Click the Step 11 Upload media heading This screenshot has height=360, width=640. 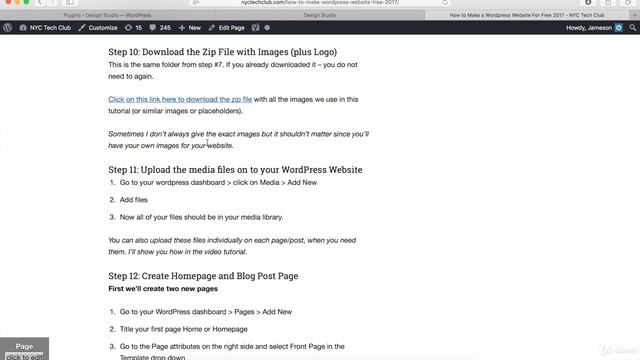(x=235, y=169)
